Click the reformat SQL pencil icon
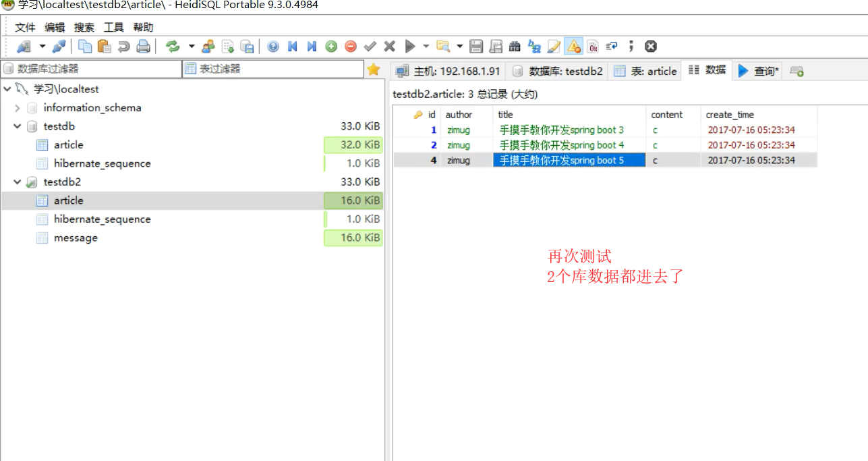The height and width of the screenshot is (461, 868). click(x=554, y=47)
